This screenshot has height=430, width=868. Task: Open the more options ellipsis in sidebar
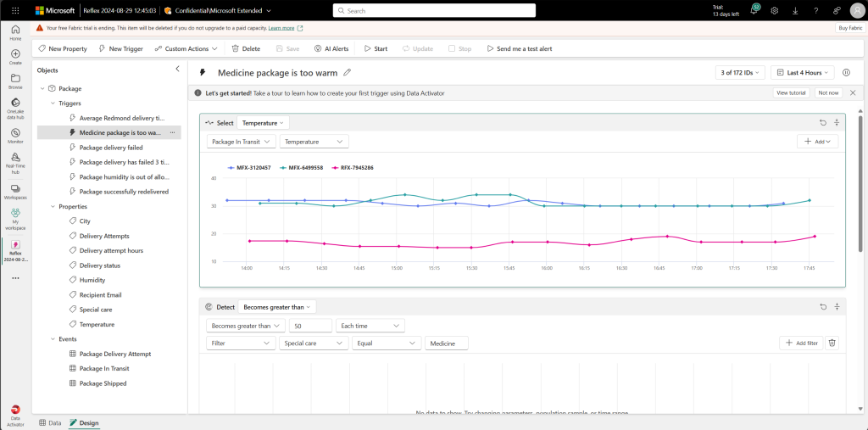15,277
